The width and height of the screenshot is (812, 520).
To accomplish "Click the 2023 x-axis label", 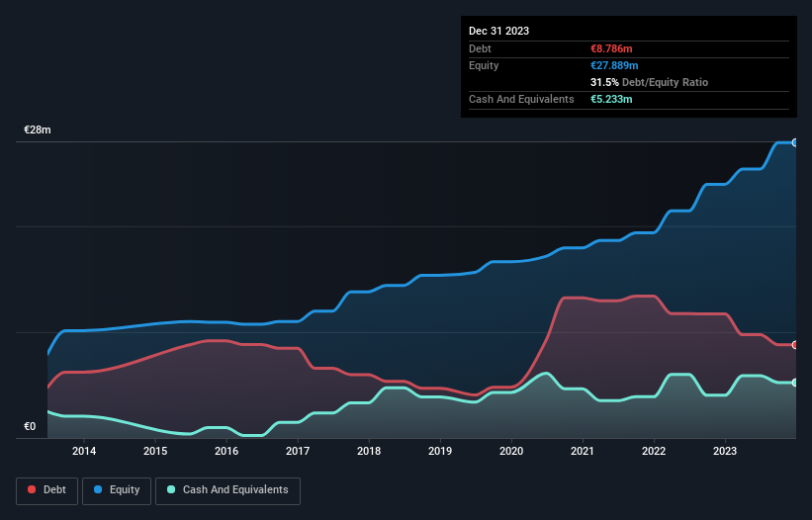I will [x=725, y=451].
